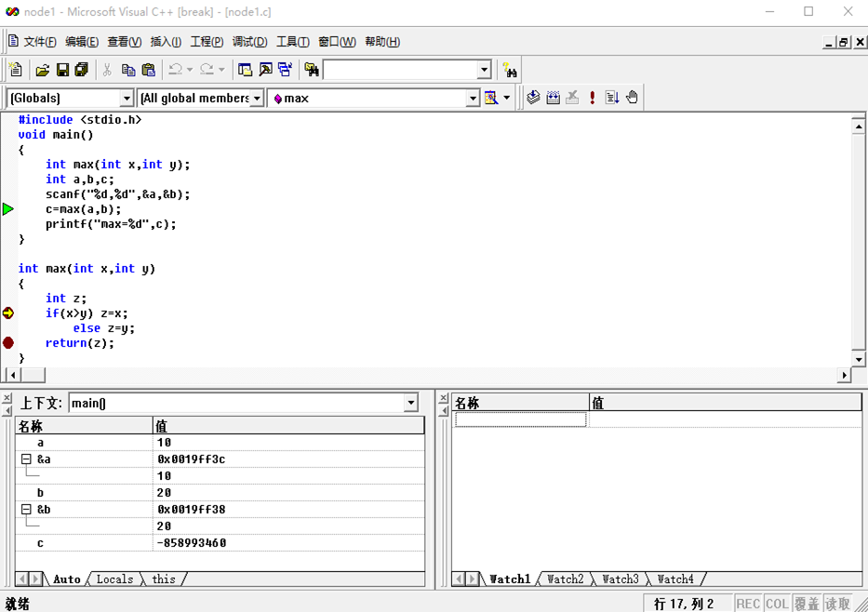868x612 pixels.
Task: Click the Search help icon with binoculars
Action: coord(509,71)
